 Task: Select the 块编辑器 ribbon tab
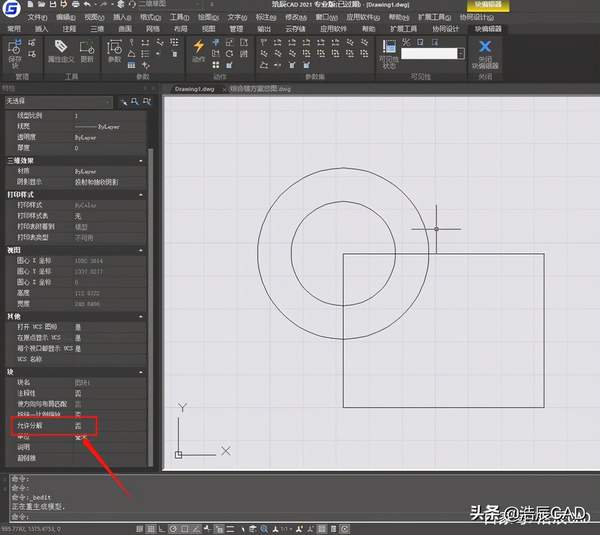488,29
